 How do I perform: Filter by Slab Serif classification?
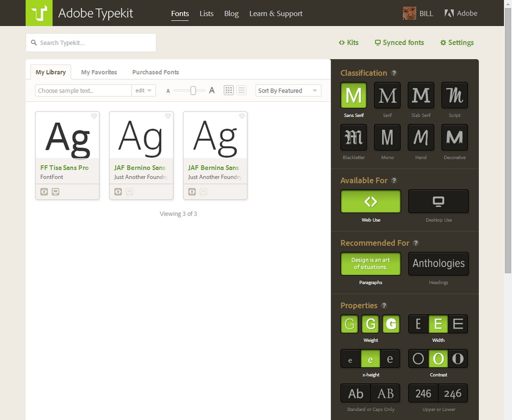(x=421, y=95)
